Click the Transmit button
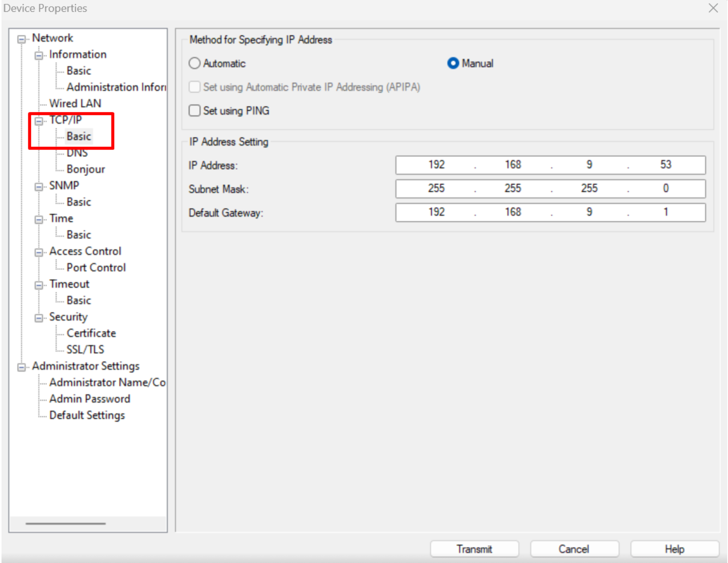This screenshot has width=728, height=563. point(474,549)
